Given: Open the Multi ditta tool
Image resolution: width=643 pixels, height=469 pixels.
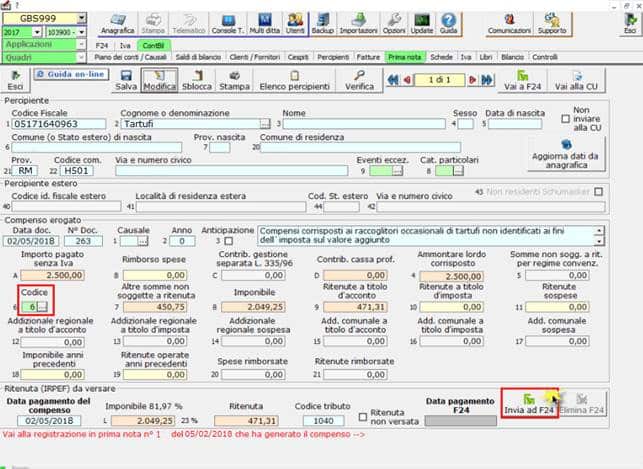Looking at the screenshot, I should click(x=264, y=24).
